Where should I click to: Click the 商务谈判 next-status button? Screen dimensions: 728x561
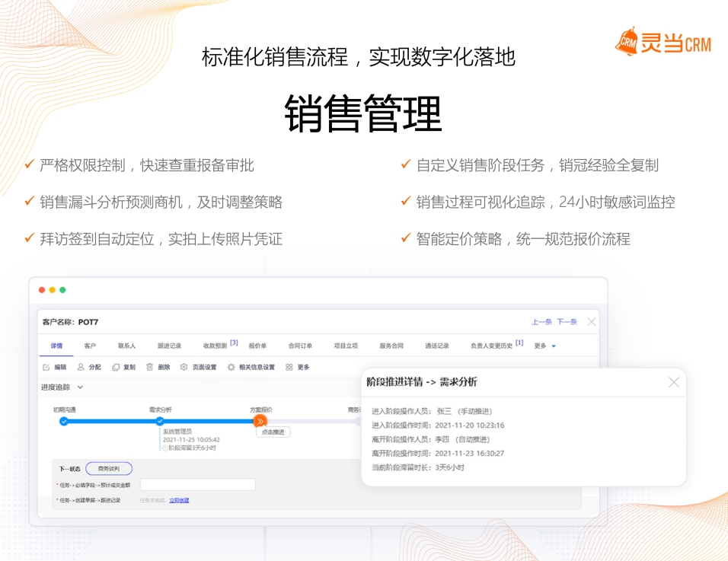109,469
